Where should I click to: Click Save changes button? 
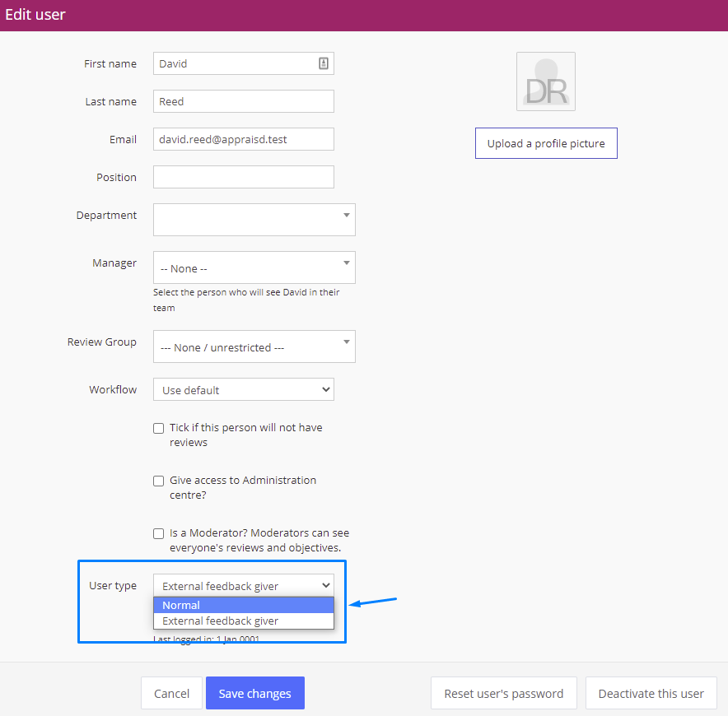[x=255, y=693]
